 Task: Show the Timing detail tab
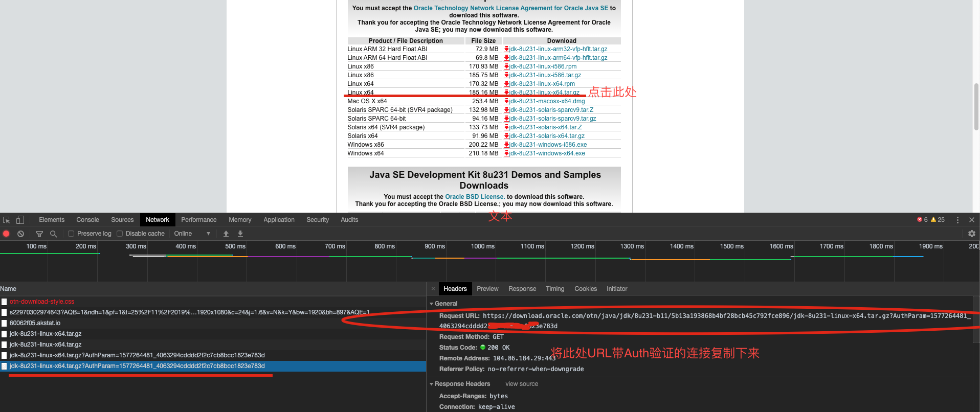(x=555, y=289)
